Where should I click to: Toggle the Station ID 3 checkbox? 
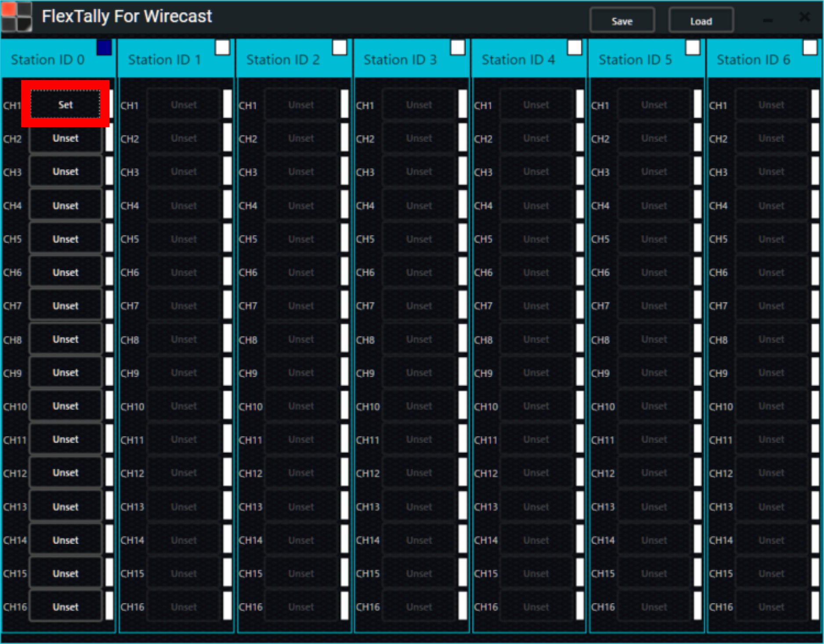point(457,47)
